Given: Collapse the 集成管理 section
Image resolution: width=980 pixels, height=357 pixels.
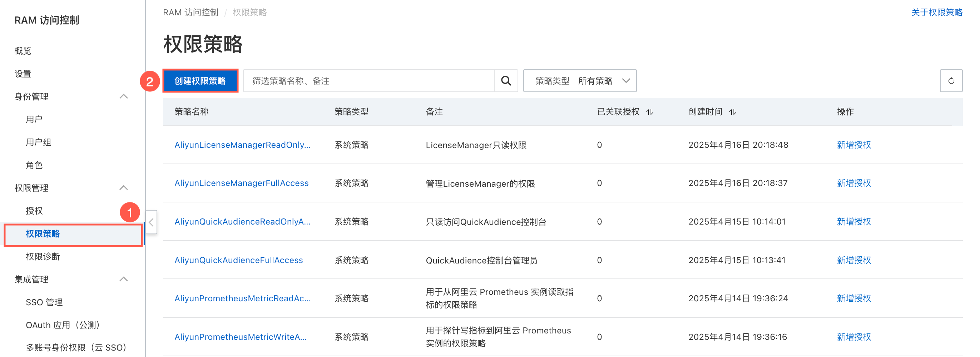Looking at the screenshot, I should point(123,279).
